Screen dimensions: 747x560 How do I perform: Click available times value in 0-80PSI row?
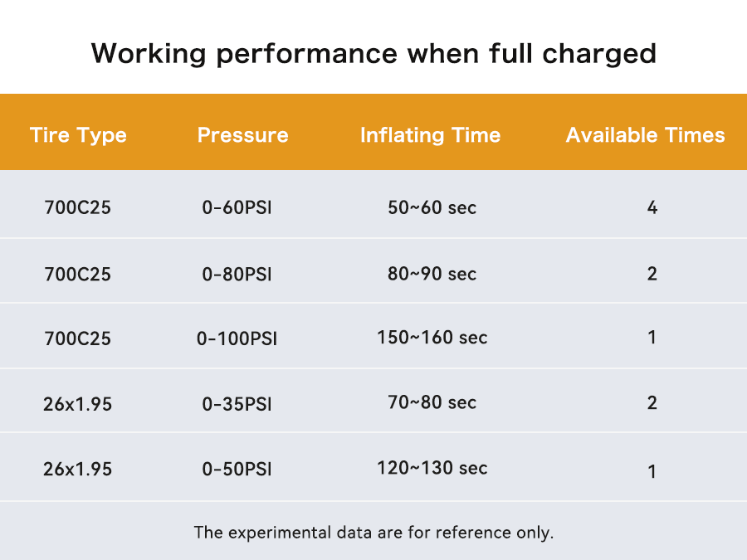point(652,273)
